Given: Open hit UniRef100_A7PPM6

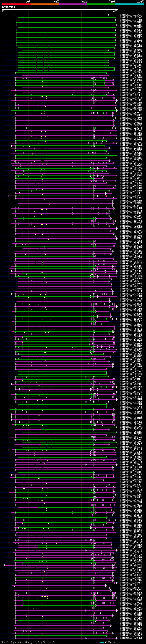Looking at the screenshot, I should [x=131, y=20].
